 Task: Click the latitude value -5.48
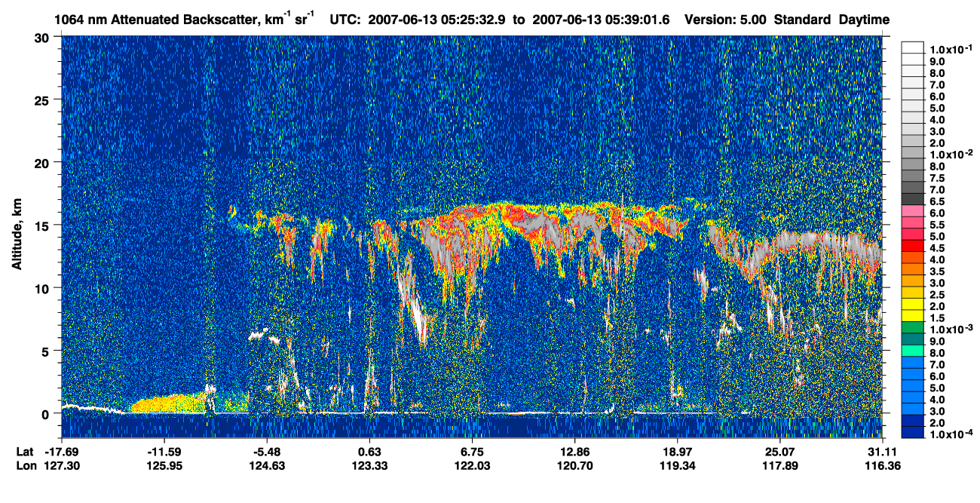click(267, 451)
